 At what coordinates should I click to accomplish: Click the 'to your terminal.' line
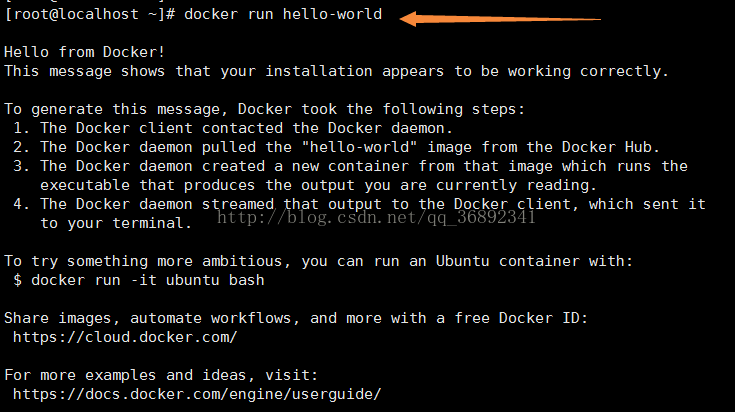tap(116, 223)
